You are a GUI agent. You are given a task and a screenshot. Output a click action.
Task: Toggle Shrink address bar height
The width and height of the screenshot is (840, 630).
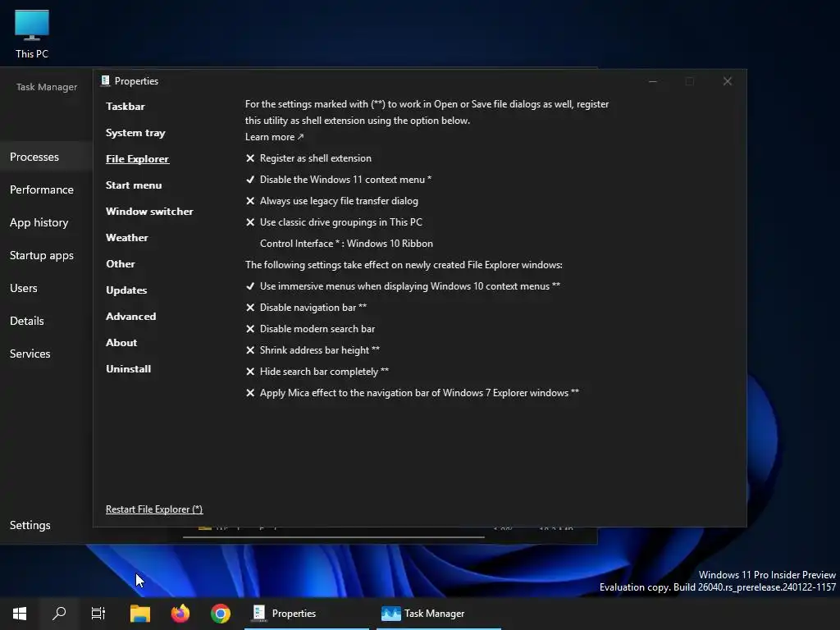313,349
